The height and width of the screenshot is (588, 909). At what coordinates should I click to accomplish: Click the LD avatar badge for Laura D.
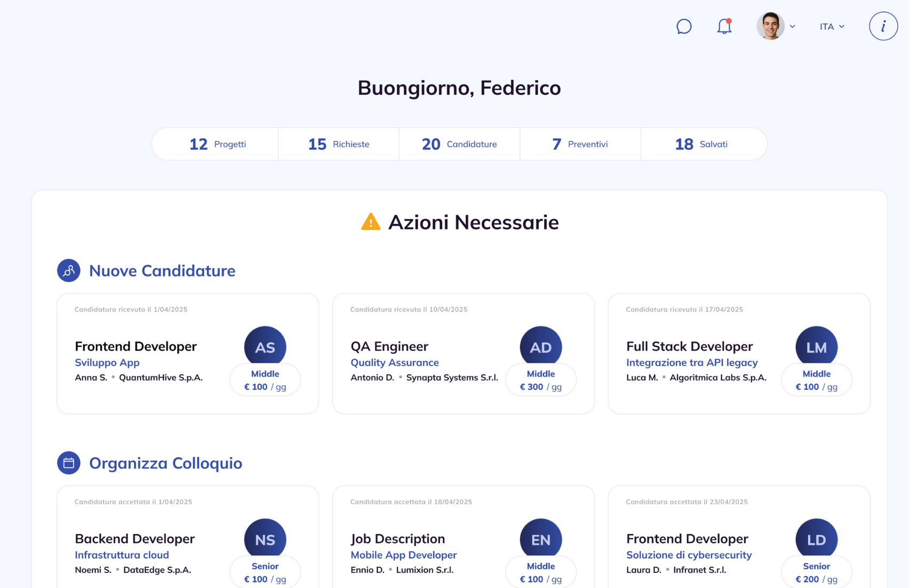tap(816, 539)
